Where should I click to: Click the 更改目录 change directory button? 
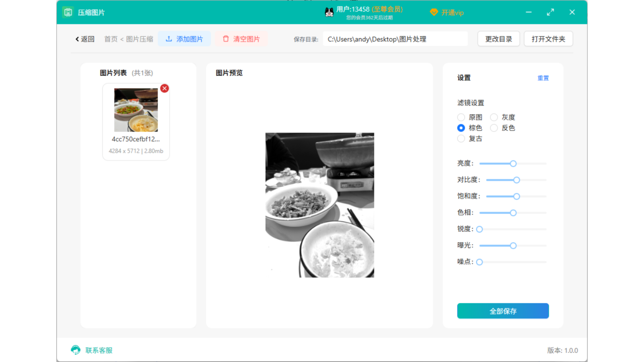[498, 38]
